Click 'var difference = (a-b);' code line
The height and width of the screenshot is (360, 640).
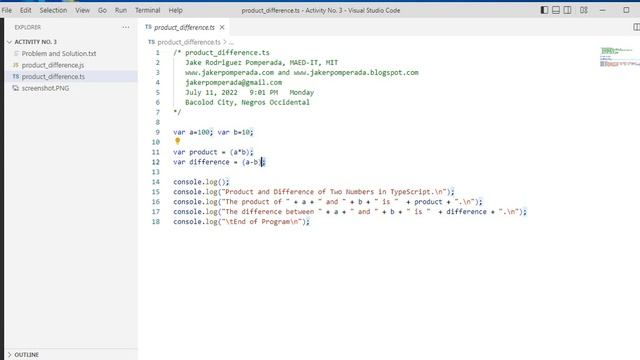coord(219,162)
